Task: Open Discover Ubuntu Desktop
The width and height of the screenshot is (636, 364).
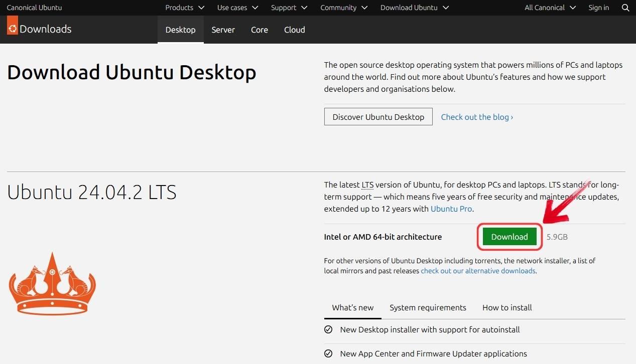Action: coord(378,116)
